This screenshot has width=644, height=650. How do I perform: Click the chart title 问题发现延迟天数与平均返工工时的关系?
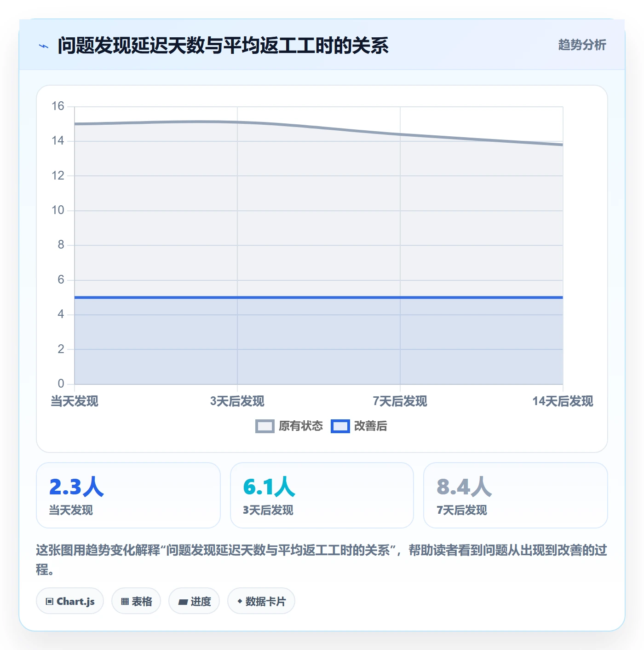click(x=223, y=46)
